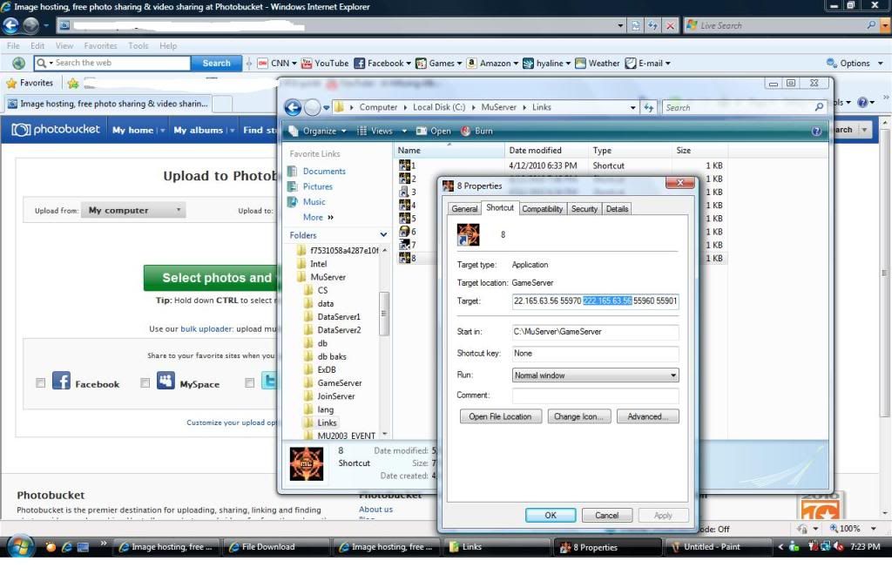This screenshot has height=588, width=892.
Task: Enable the MySpace share checkbox
Action: 145,383
